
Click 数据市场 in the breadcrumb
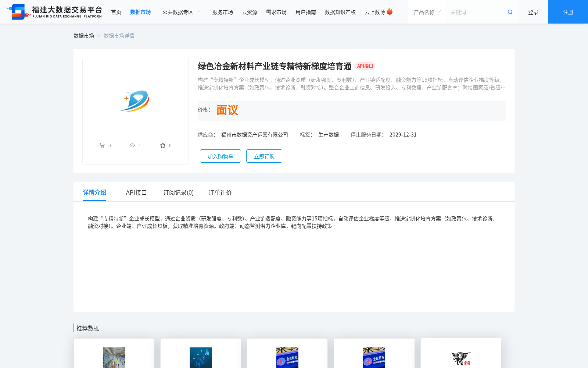pos(84,36)
